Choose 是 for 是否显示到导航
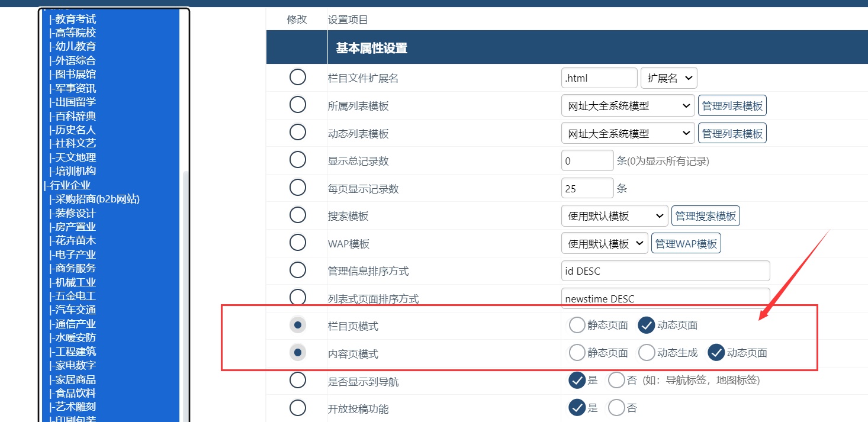The height and width of the screenshot is (422, 868). coord(577,380)
